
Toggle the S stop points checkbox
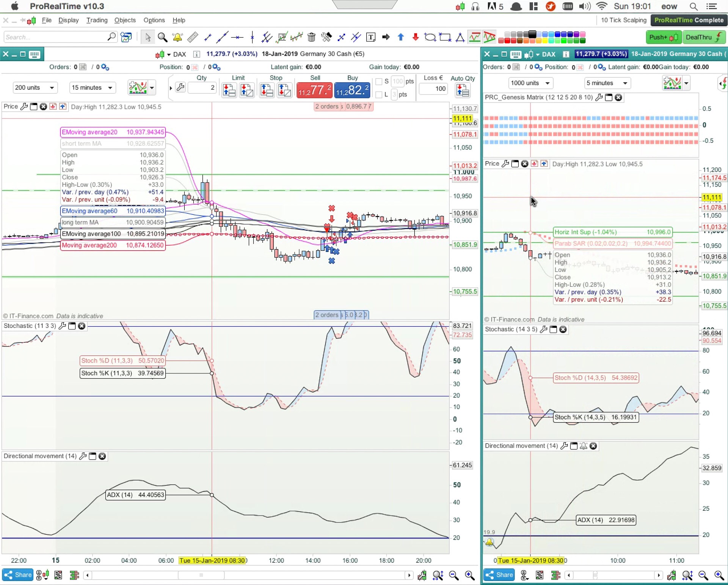pyautogui.click(x=378, y=82)
